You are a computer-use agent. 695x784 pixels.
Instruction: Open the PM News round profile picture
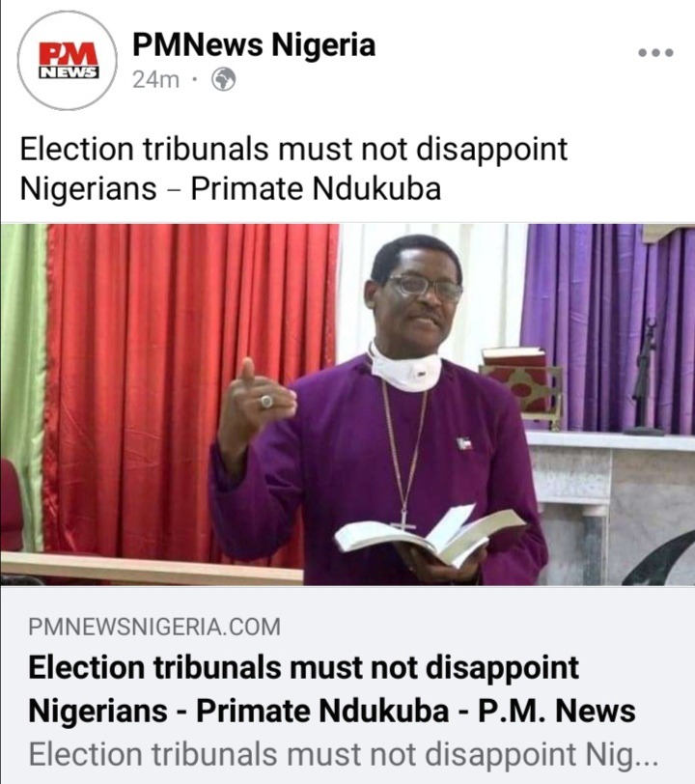click(x=67, y=60)
